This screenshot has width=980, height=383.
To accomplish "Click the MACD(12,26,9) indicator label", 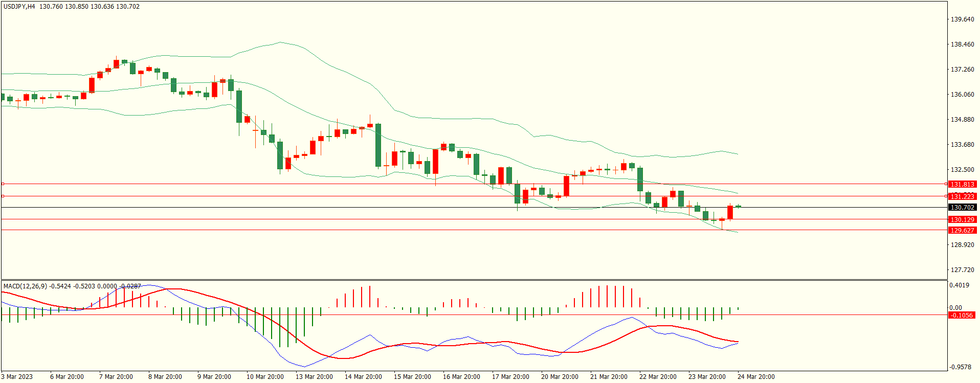I will pyautogui.click(x=25, y=286).
